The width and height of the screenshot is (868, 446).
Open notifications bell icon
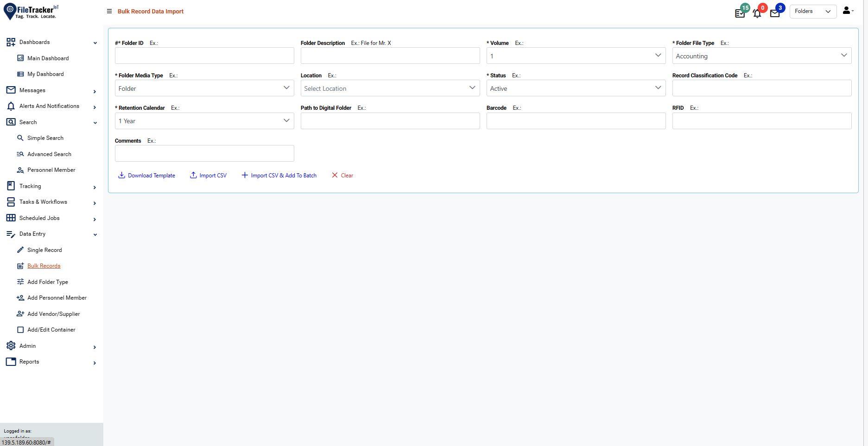click(x=757, y=13)
